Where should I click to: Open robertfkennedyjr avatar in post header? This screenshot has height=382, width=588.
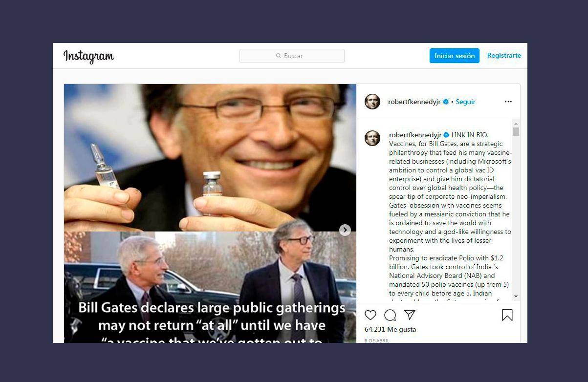click(372, 102)
